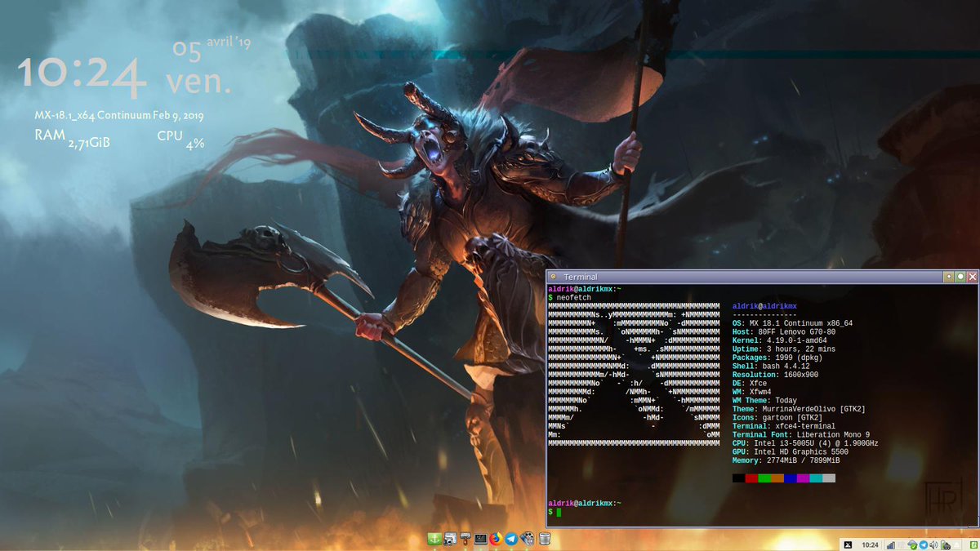Open the MX updater from the system tray
This screenshot has width=980, height=551.
pyautogui.click(x=912, y=544)
